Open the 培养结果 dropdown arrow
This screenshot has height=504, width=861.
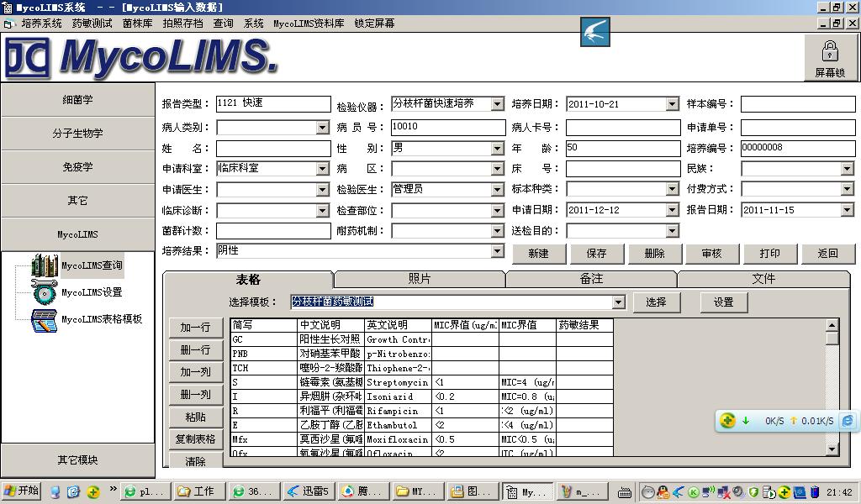(x=497, y=251)
